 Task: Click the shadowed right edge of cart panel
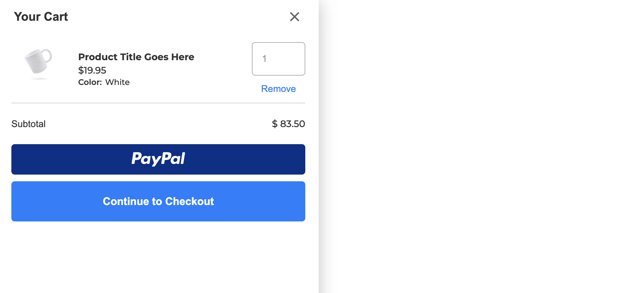[322, 146]
